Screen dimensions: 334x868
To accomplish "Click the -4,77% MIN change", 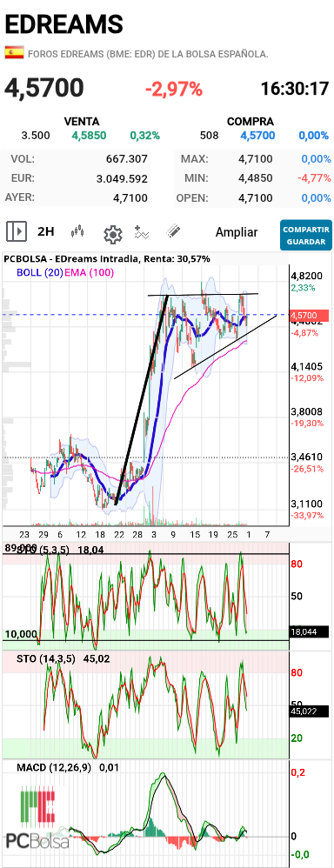I will tap(314, 179).
